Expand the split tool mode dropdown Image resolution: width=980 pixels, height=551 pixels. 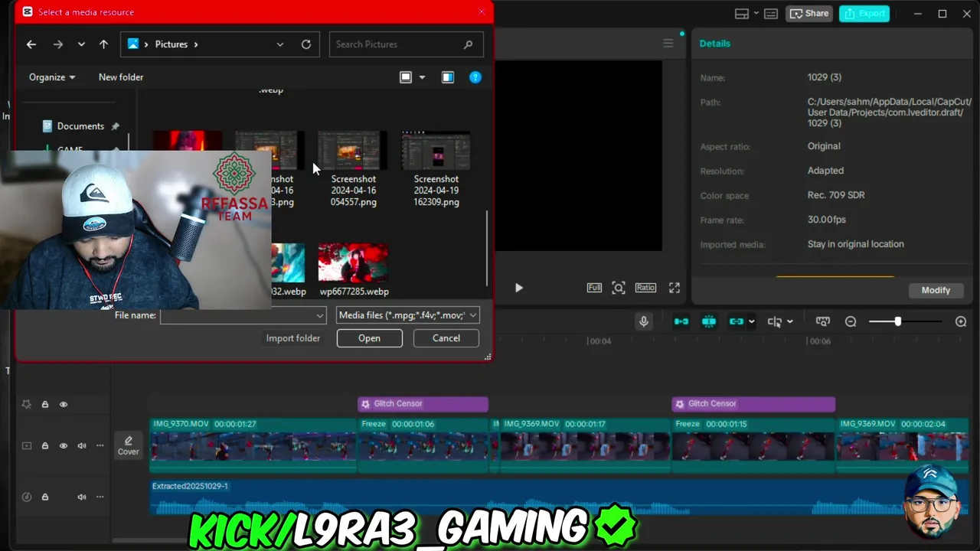tap(790, 321)
